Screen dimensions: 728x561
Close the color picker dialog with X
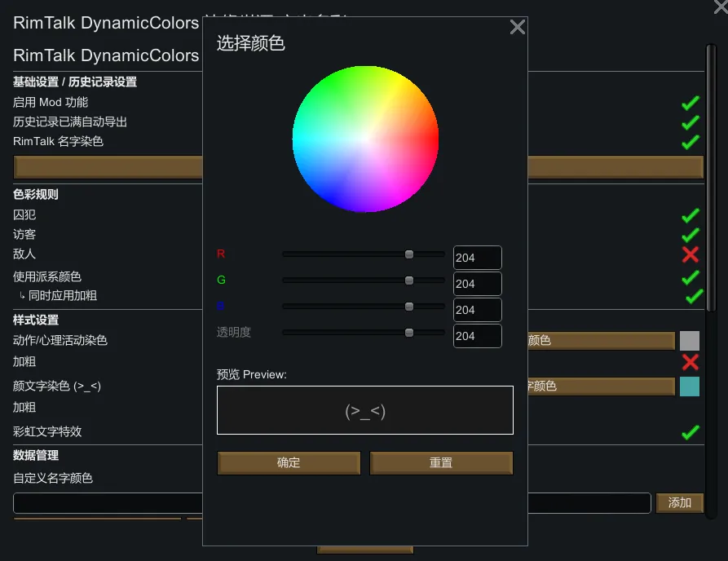[x=517, y=28]
